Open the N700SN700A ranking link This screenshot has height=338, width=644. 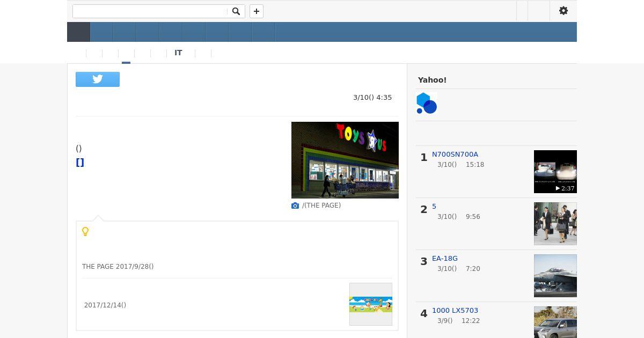click(x=455, y=155)
